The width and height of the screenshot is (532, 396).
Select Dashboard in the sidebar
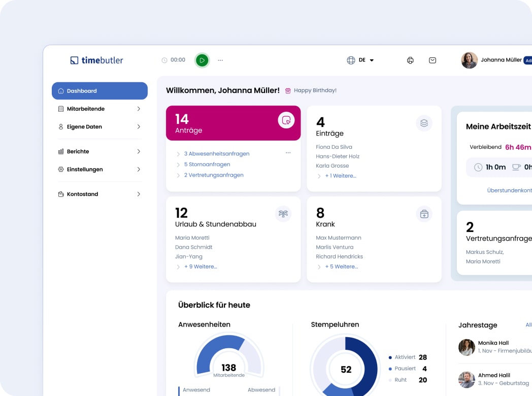point(99,91)
